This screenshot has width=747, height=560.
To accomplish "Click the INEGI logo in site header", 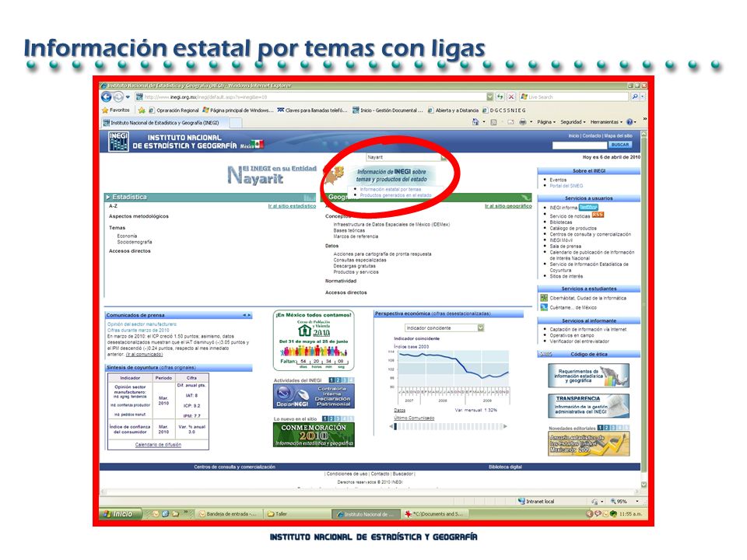I will click(x=118, y=142).
